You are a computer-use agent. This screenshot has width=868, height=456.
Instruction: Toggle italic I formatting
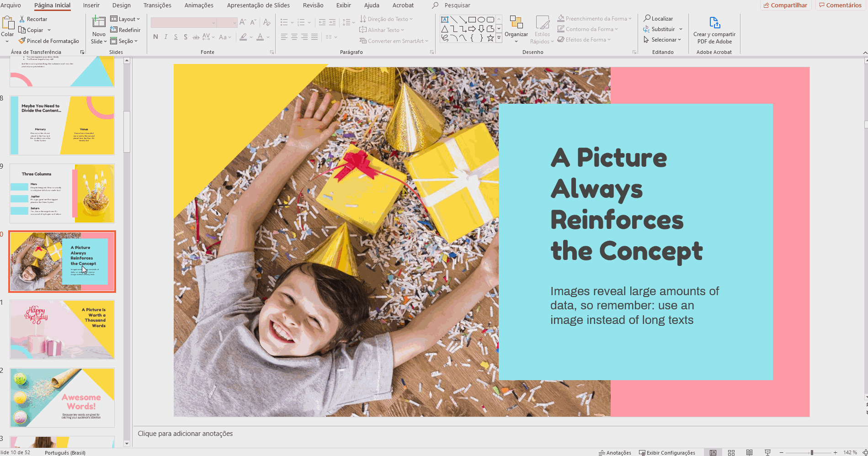coord(165,37)
